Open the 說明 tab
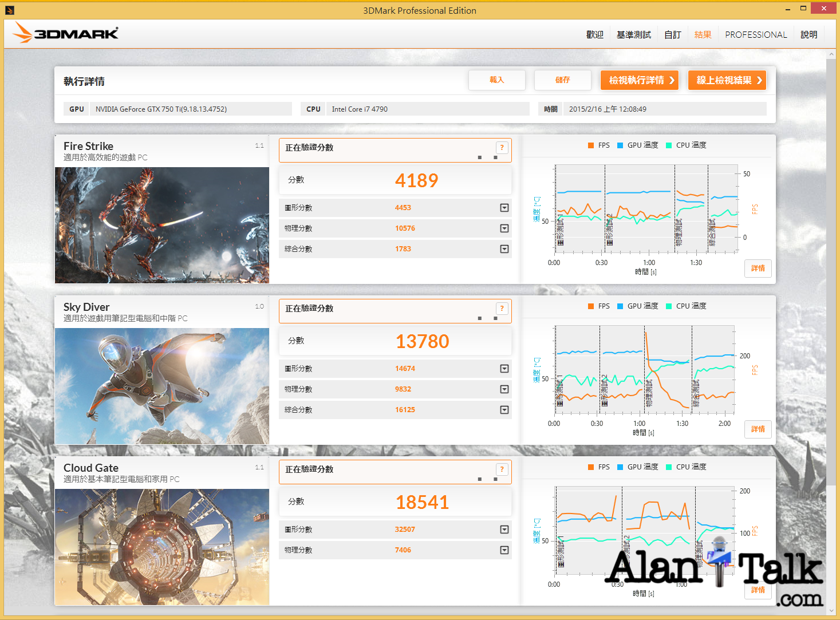 [809, 34]
